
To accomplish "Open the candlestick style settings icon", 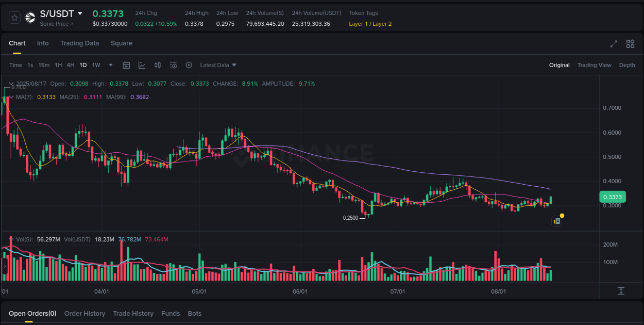I will (x=158, y=65).
